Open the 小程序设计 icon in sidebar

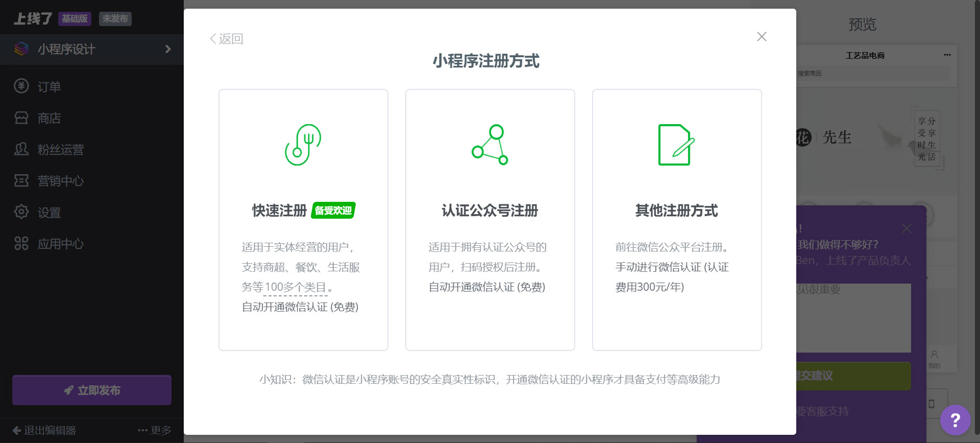(21, 49)
